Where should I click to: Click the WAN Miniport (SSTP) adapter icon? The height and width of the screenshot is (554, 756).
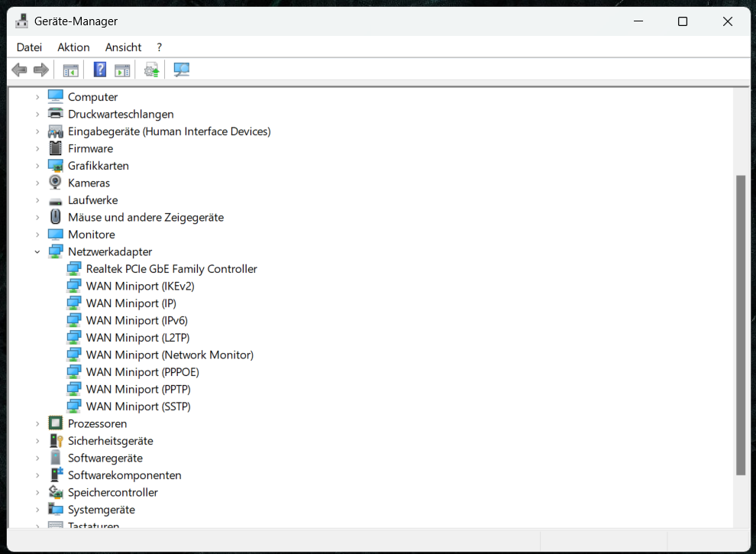point(74,407)
